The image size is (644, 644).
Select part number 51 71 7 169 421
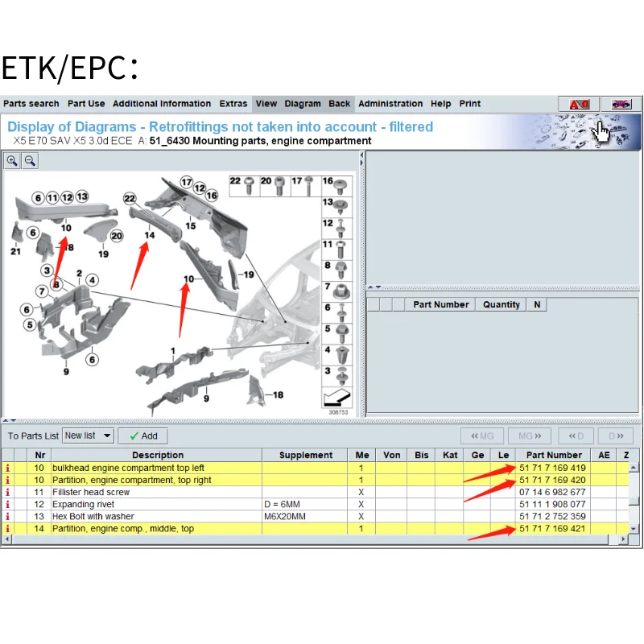click(552, 529)
